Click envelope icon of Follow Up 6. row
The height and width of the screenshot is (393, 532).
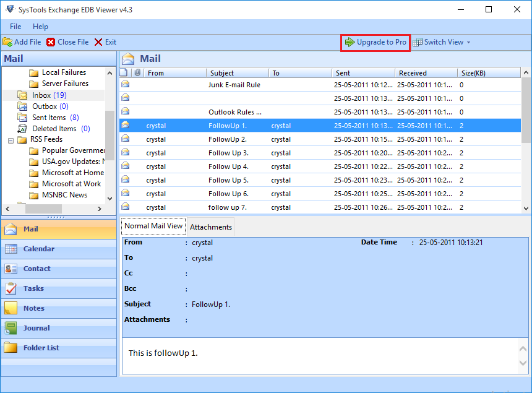point(126,192)
